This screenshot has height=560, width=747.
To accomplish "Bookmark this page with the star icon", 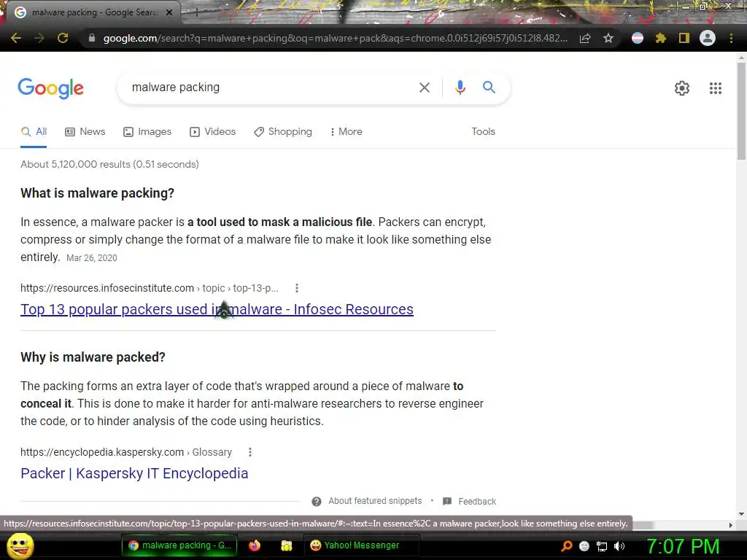I will click(608, 38).
